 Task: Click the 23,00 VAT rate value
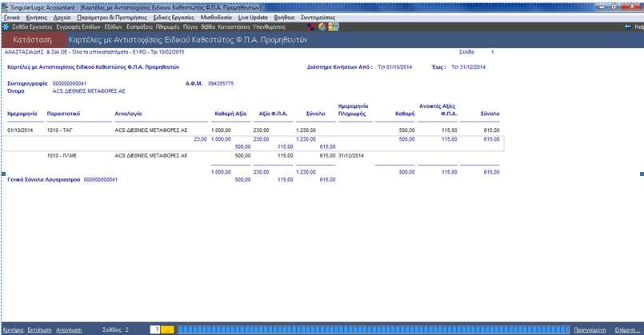[x=201, y=139]
